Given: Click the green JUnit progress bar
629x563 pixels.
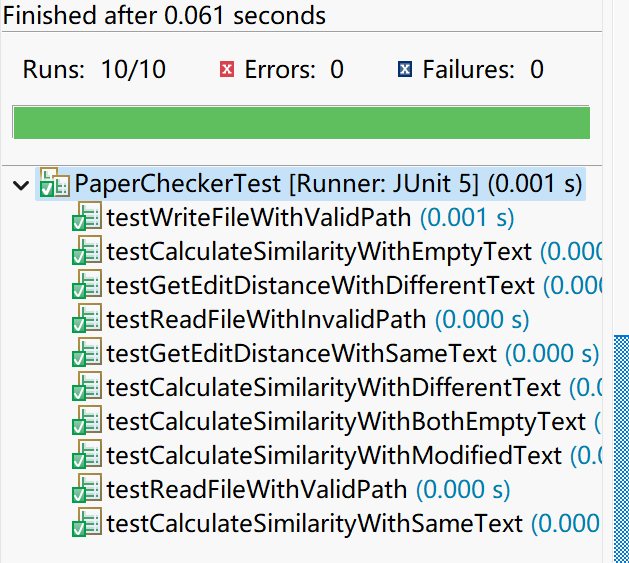Looking at the screenshot, I should [x=301, y=122].
